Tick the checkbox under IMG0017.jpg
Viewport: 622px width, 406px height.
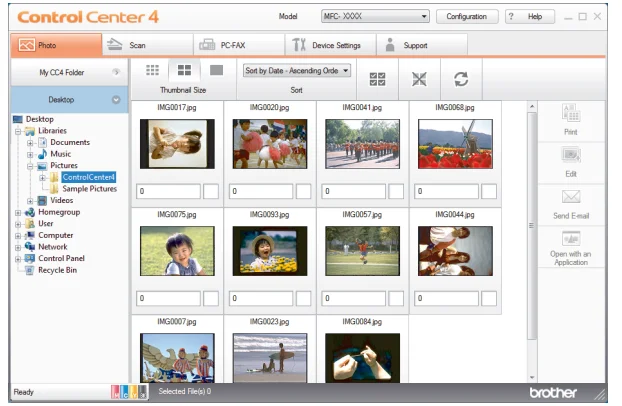(211, 191)
